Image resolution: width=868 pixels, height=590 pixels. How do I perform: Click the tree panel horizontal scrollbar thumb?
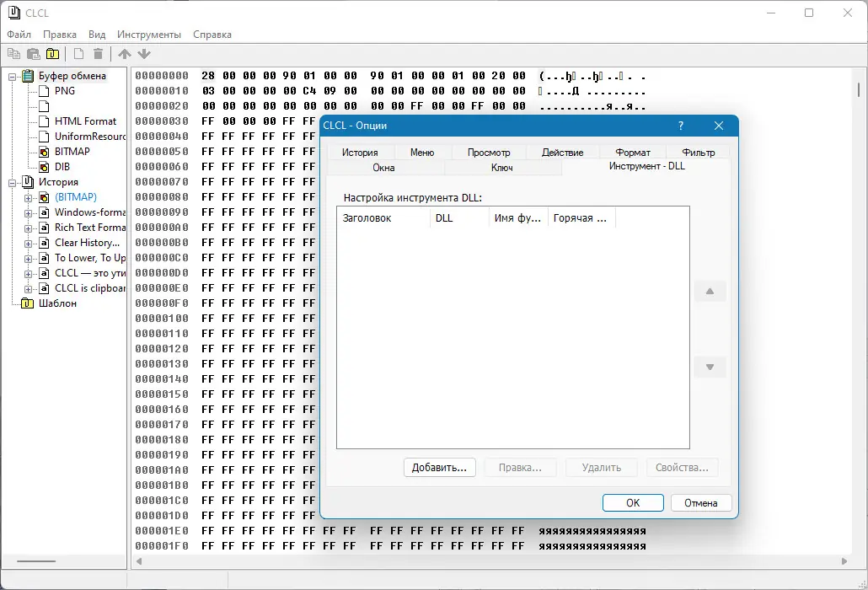pyautogui.click(x=36, y=561)
